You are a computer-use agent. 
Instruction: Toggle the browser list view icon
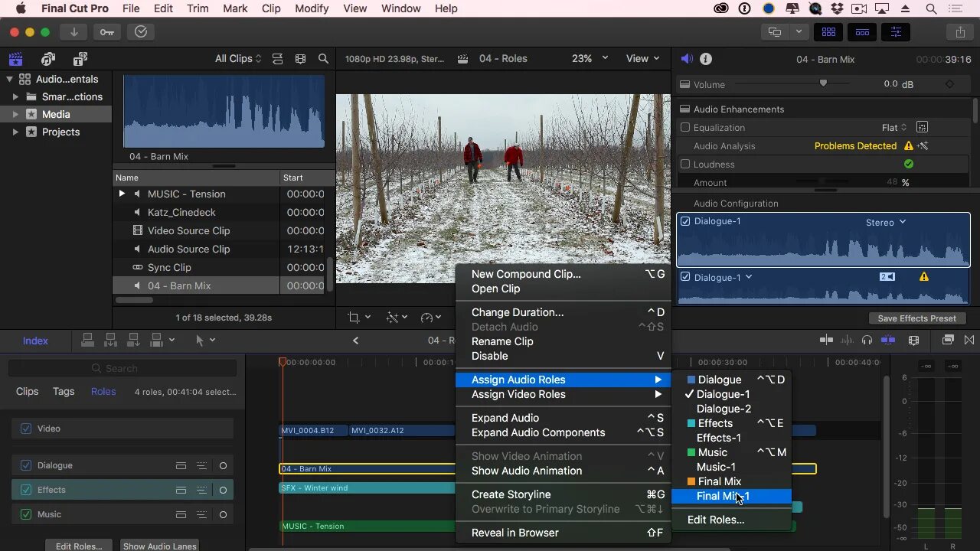point(277,59)
